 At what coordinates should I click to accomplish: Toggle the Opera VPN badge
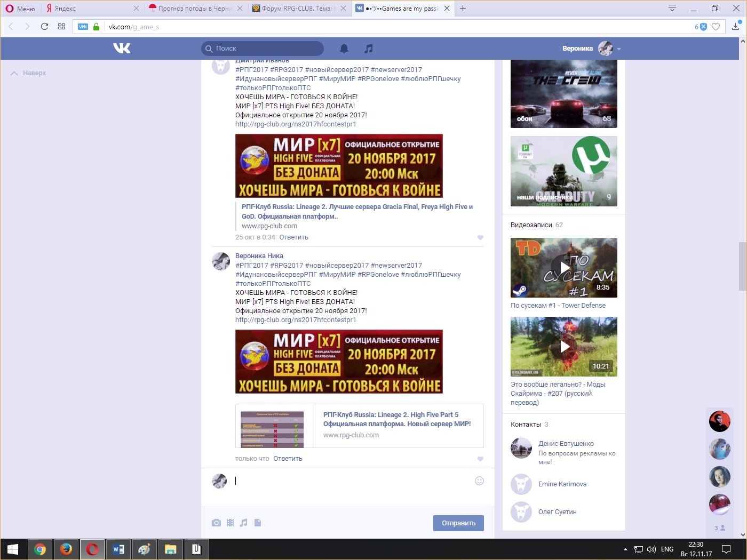click(x=83, y=27)
